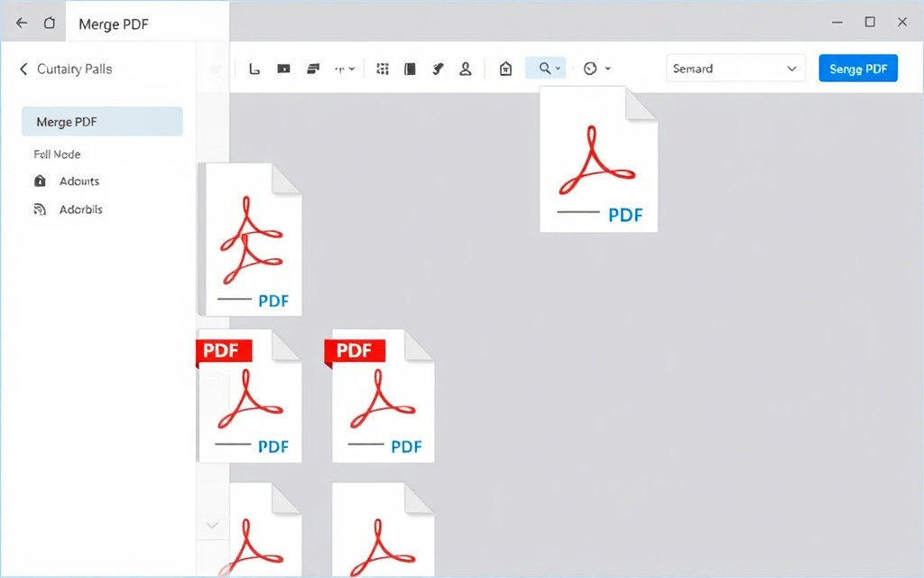This screenshot has height=578, width=924.
Task: Click the Fall Node section label
Action: 57,154
